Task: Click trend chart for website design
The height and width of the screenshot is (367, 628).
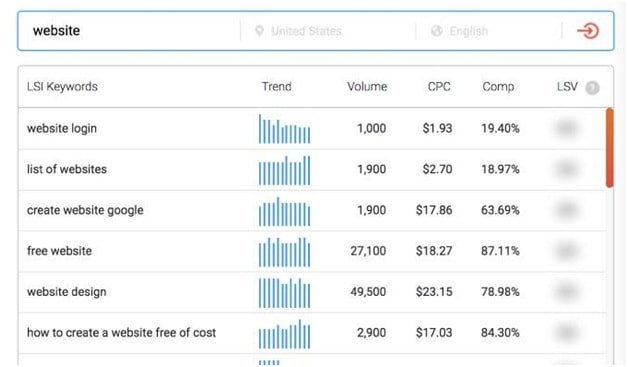Action: click(x=284, y=293)
